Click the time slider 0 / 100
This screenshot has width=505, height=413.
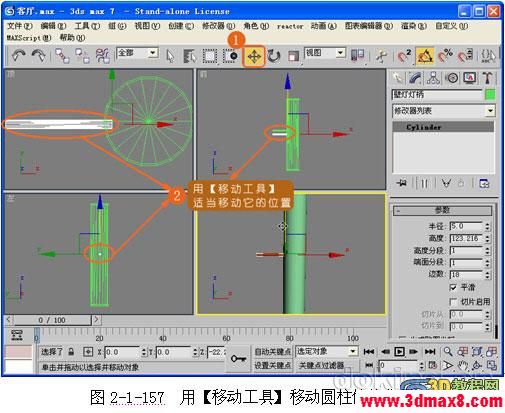click(x=52, y=320)
